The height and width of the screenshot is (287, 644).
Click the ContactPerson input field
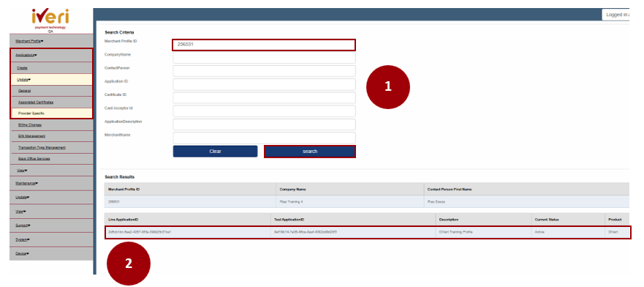point(264,71)
